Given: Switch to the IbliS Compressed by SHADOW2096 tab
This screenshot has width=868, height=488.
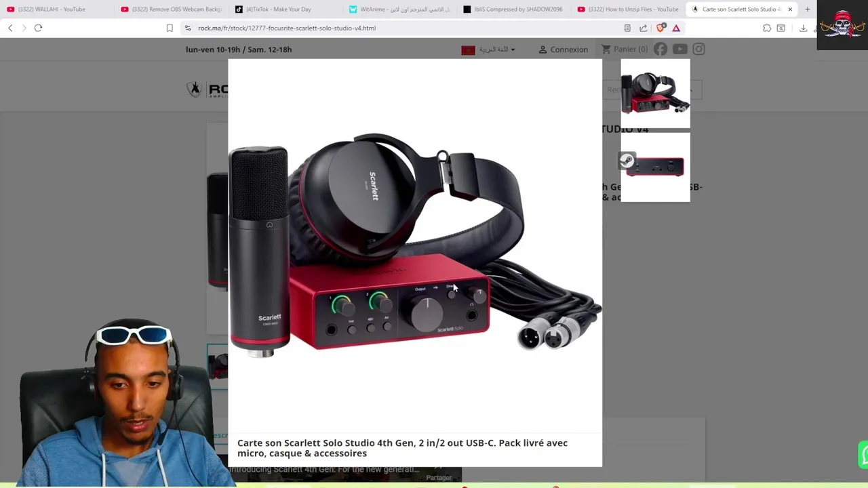Looking at the screenshot, I should click(513, 9).
